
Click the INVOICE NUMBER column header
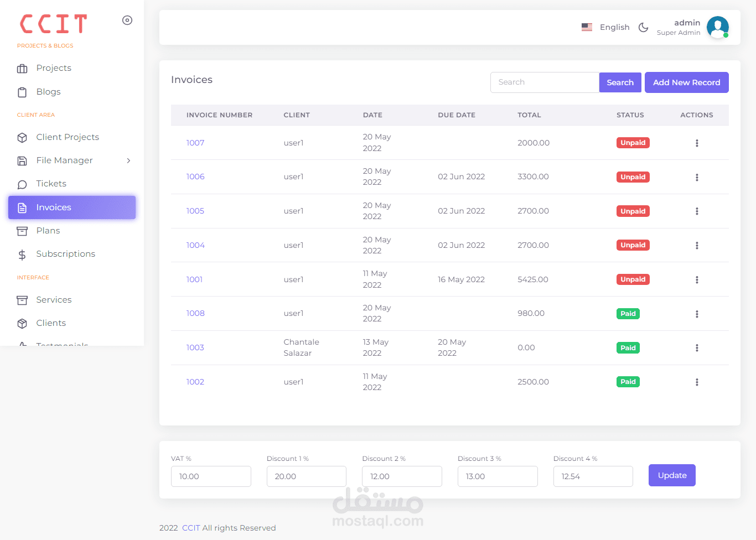(219, 115)
